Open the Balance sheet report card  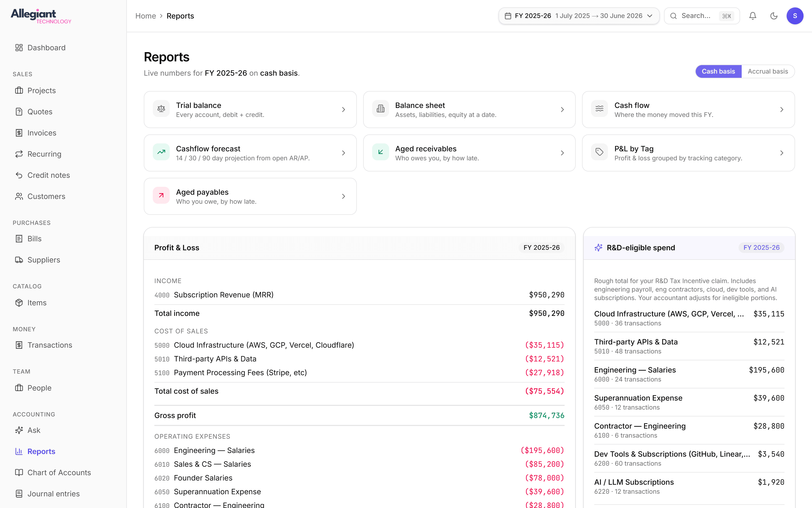click(469, 110)
